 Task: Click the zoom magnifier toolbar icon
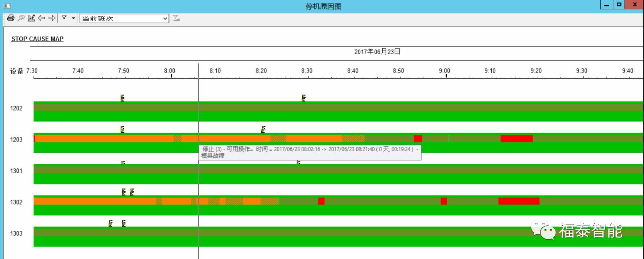21,18
